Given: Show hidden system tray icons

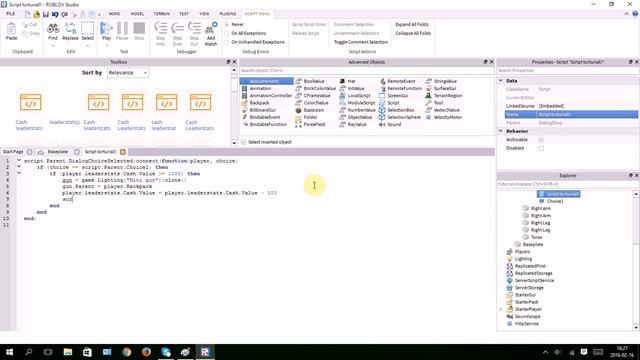Looking at the screenshot, I should (x=545, y=352).
